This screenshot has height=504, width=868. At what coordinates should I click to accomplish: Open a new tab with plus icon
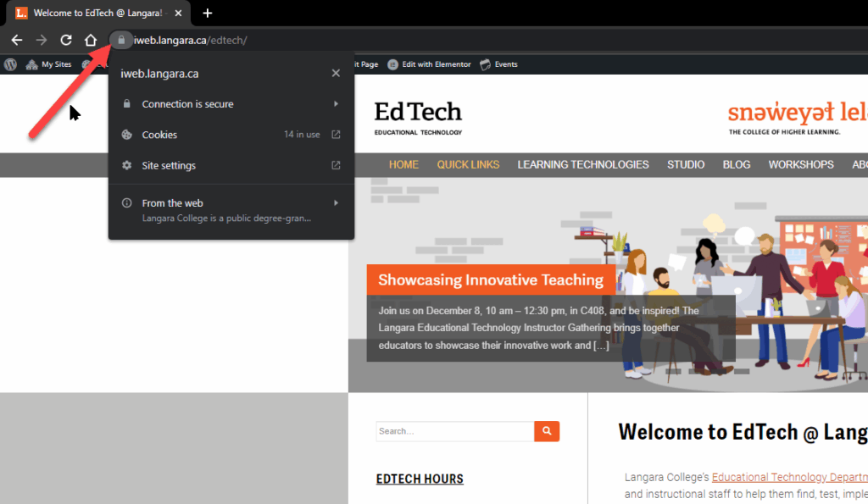pyautogui.click(x=208, y=13)
